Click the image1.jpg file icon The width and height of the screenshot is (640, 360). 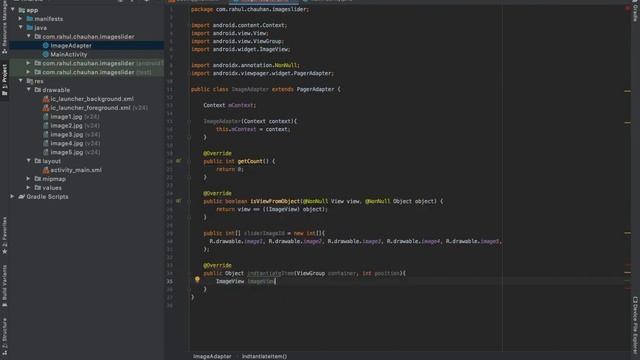coord(46,117)
